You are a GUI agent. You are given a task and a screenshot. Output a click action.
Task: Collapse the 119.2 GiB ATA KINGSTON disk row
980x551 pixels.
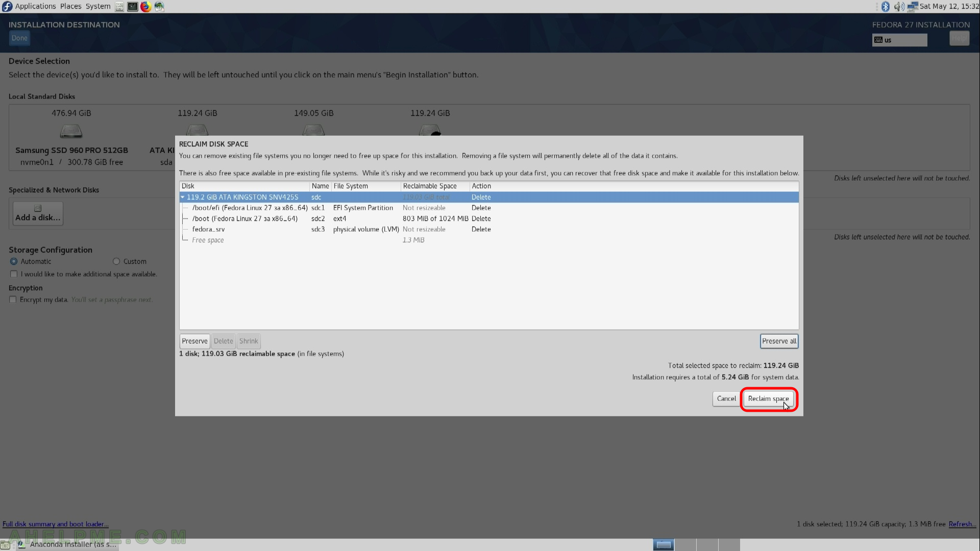[183, 197]
